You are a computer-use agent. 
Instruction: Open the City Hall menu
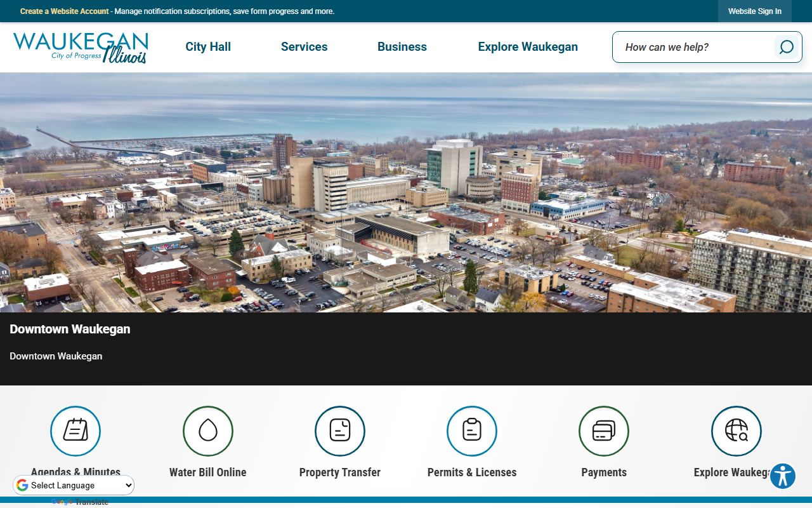pos(208,47)
